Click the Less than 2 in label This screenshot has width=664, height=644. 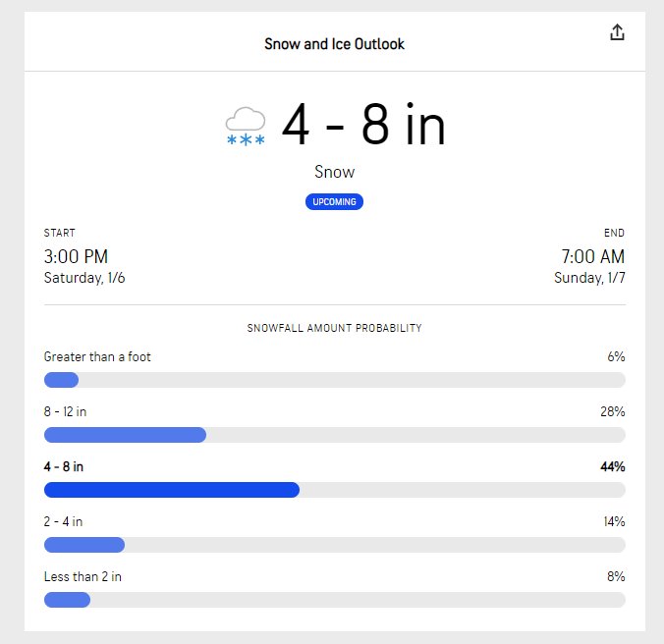coord(83,576)
